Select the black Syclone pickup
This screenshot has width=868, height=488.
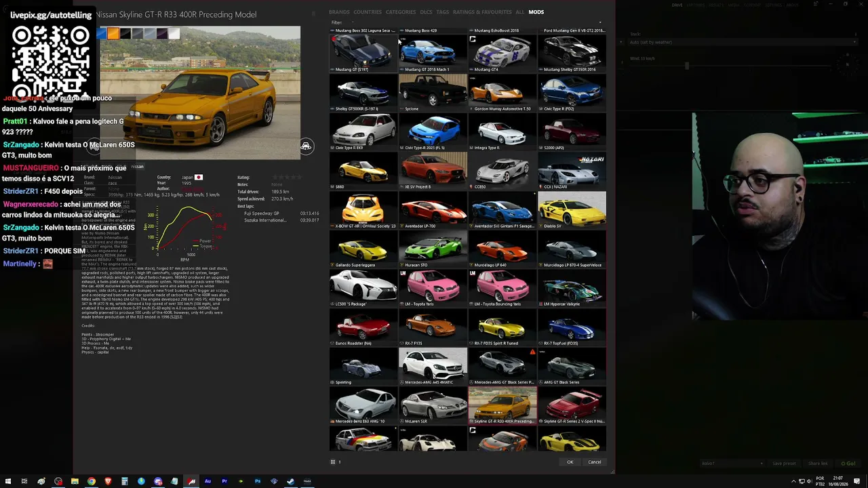433,93
